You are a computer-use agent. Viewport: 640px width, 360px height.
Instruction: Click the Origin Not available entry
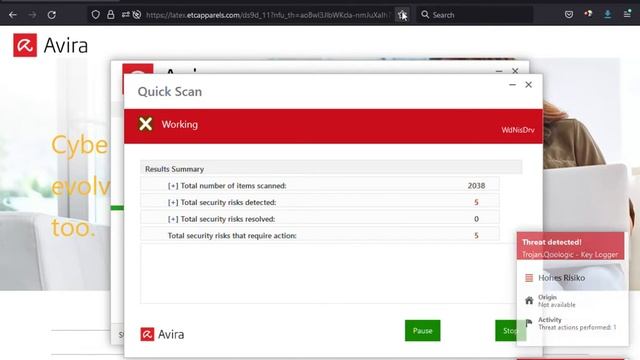tap(557, 301)
